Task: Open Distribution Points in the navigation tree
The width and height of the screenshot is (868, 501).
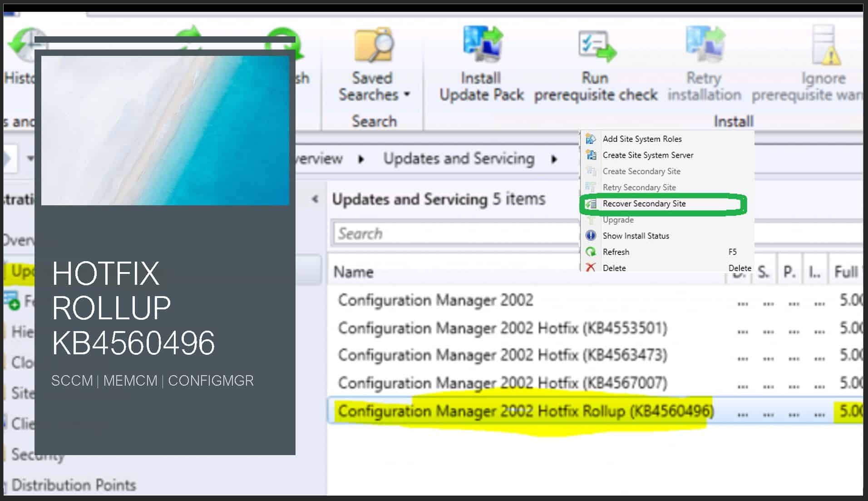Action: (74, 485)
